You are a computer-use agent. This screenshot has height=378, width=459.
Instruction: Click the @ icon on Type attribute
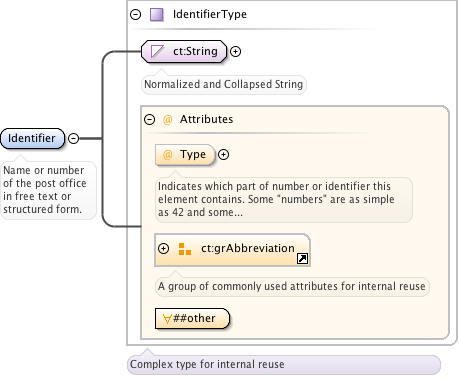point(167,155)
